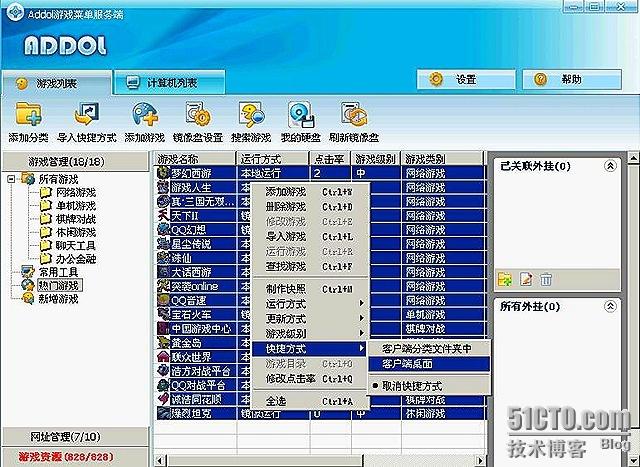Click the Addol title bar logo icon

(x=15, y=13)
